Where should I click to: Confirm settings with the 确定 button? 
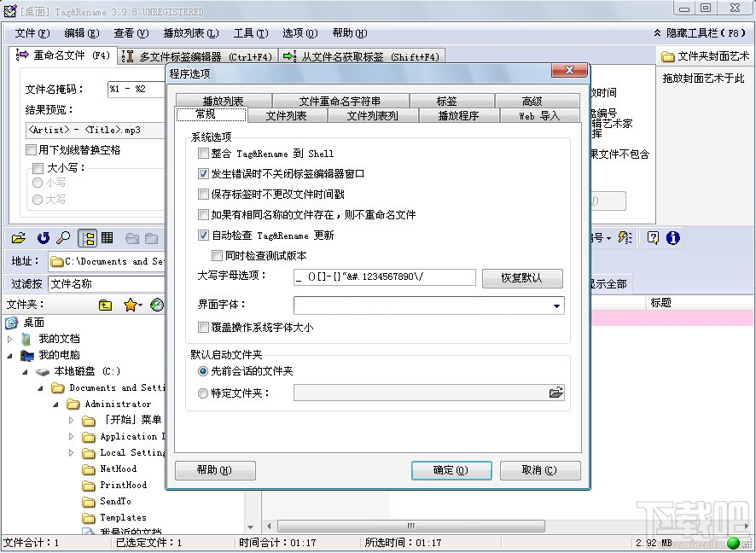[451, 470]
